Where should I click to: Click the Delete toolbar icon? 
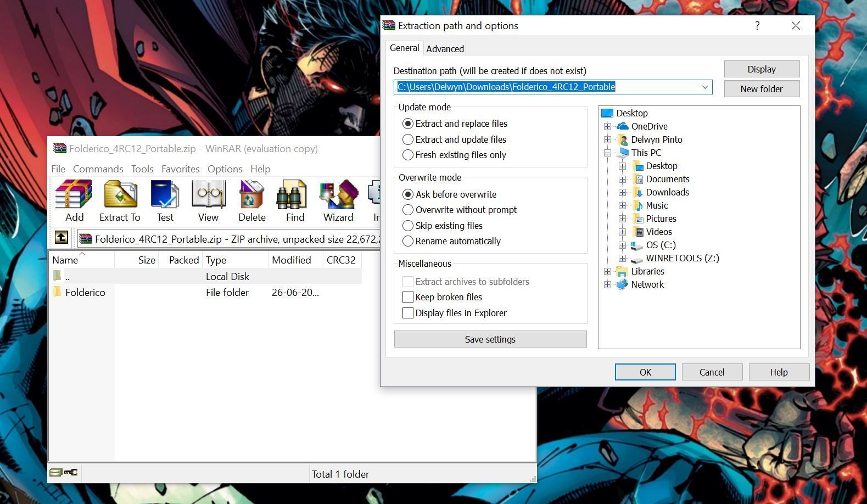251,194
